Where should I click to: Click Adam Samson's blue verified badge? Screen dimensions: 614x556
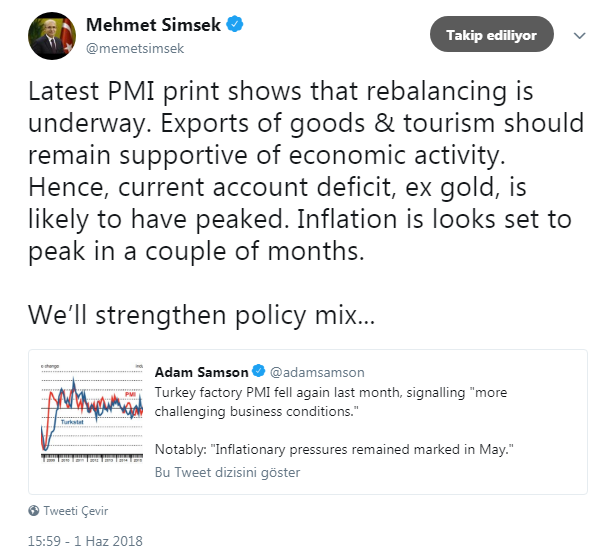257,372
